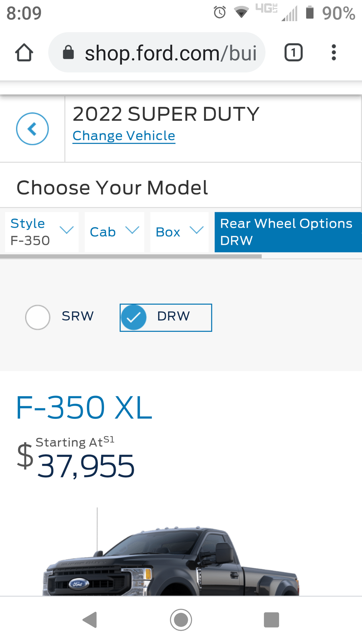Open the Cab dropdown
This screenshot has width=362, height=644.
114,232
